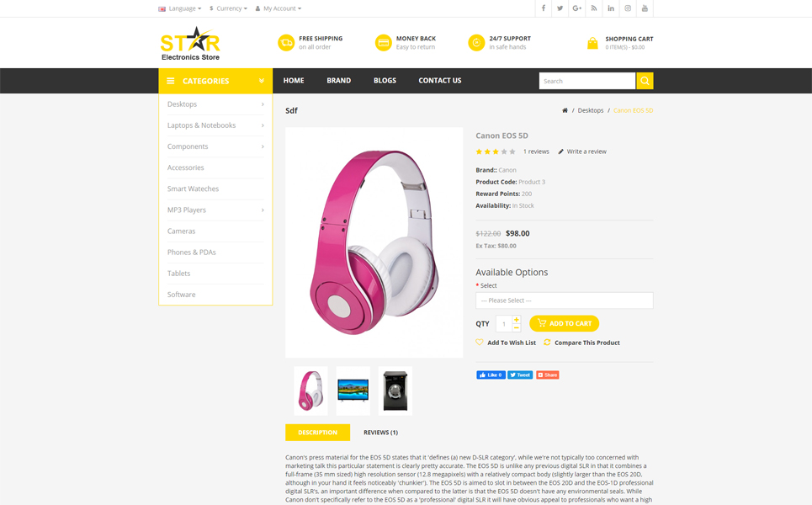Open the shopping cart bag icon

(592, 43)
